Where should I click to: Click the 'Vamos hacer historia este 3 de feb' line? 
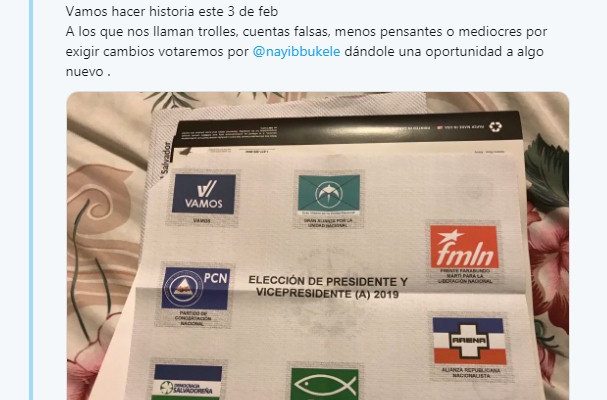click(x=172, y=12)
